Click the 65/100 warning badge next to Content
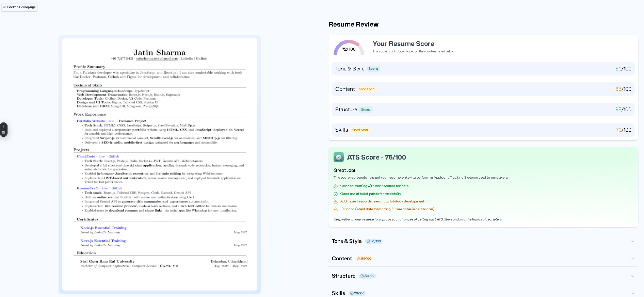The image size is (644, 297). (x=364, y=259)
